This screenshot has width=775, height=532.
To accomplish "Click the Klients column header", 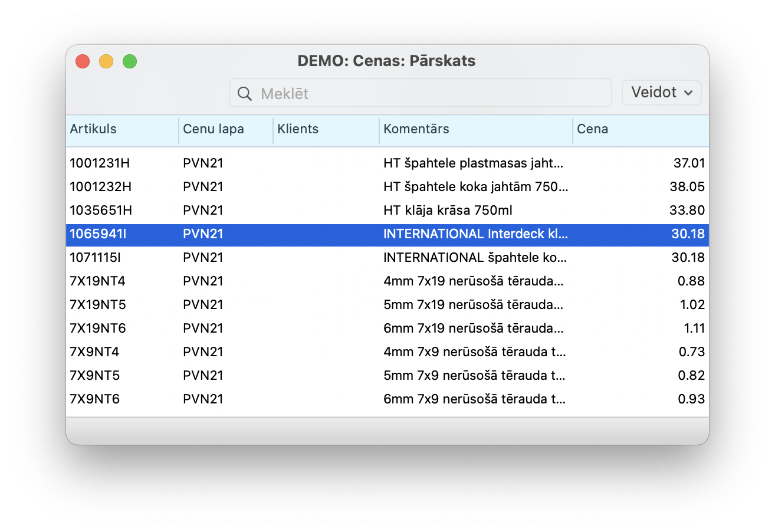I will click(298, 129).
